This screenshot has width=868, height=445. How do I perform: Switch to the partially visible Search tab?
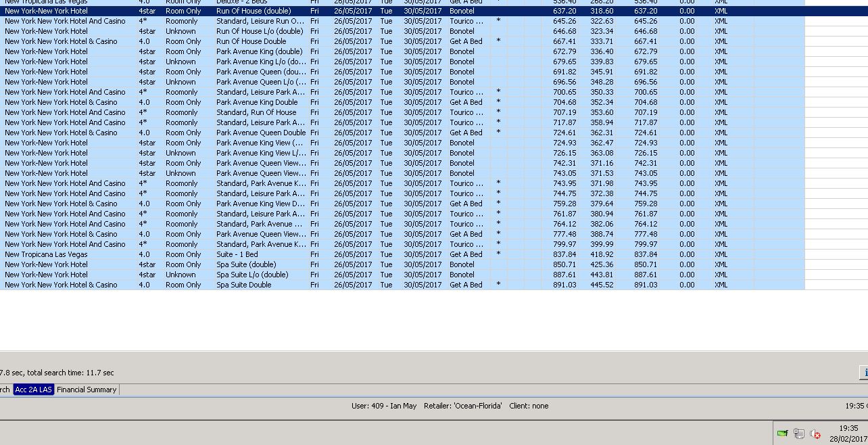(5, 390)
